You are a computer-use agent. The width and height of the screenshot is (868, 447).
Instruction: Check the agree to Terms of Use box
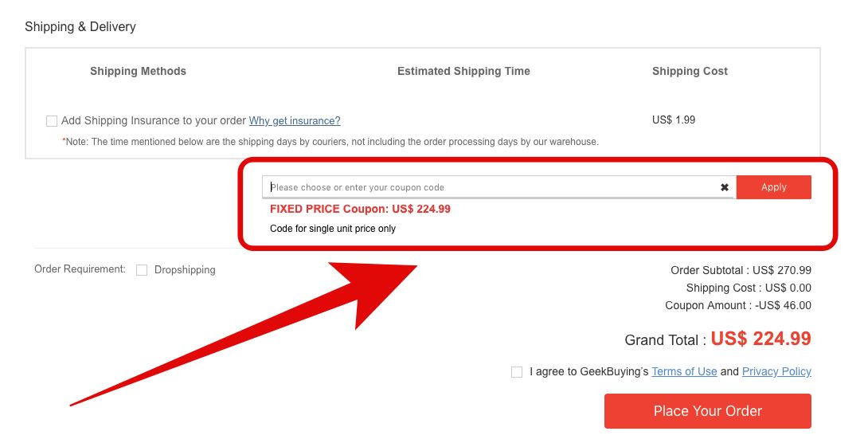[517, 372]
